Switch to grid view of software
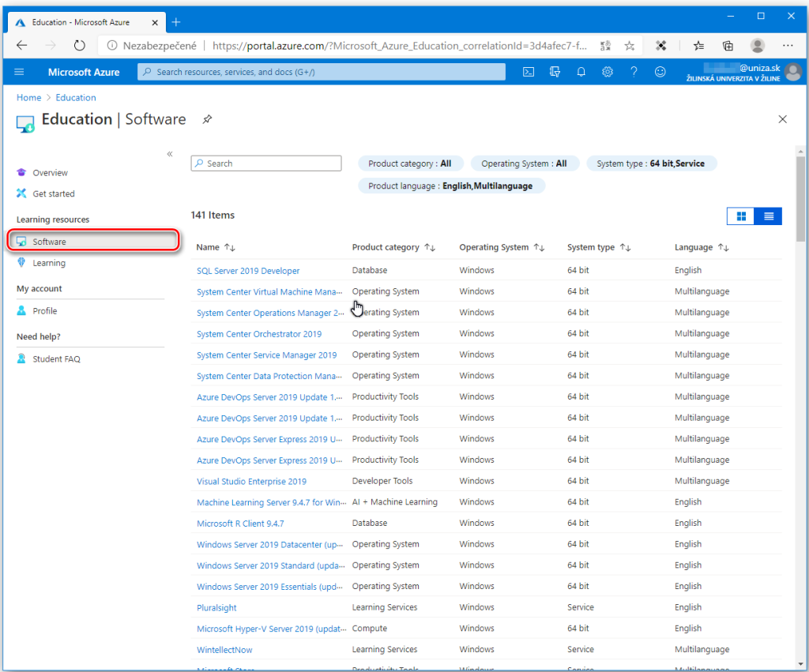 coord(741,216)
